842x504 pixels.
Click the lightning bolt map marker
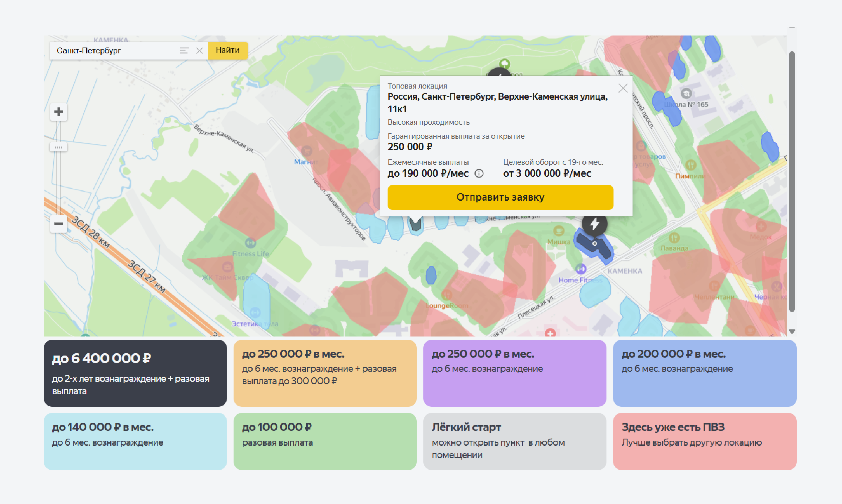point(594,224)
